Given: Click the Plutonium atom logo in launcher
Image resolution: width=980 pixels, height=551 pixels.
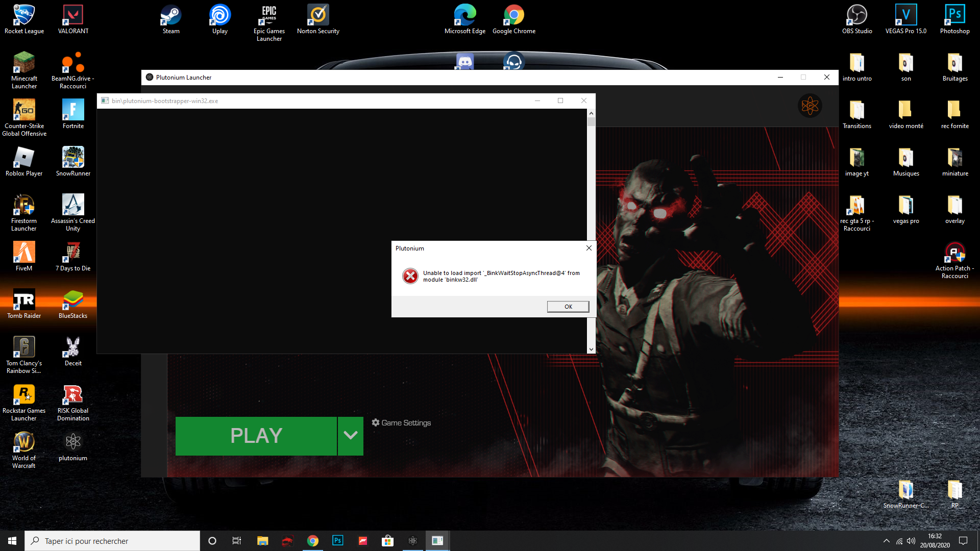Looking at the screenshot, I should (x=810, y=106).
